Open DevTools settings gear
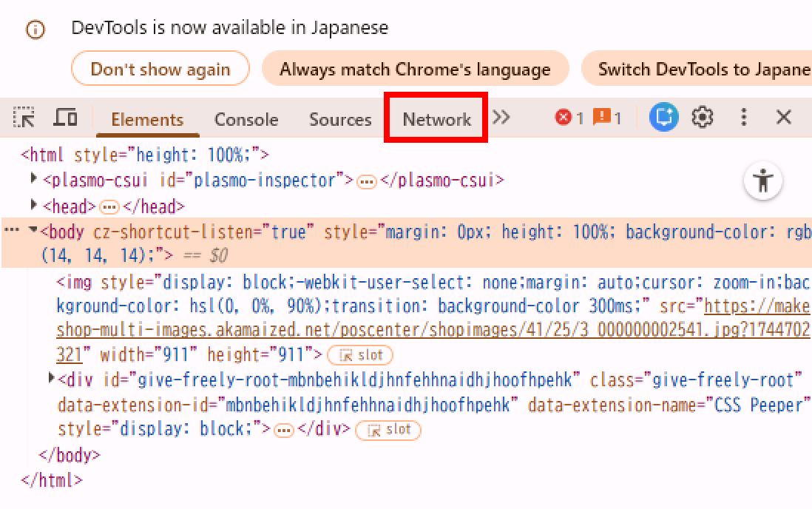 point(702,118)
